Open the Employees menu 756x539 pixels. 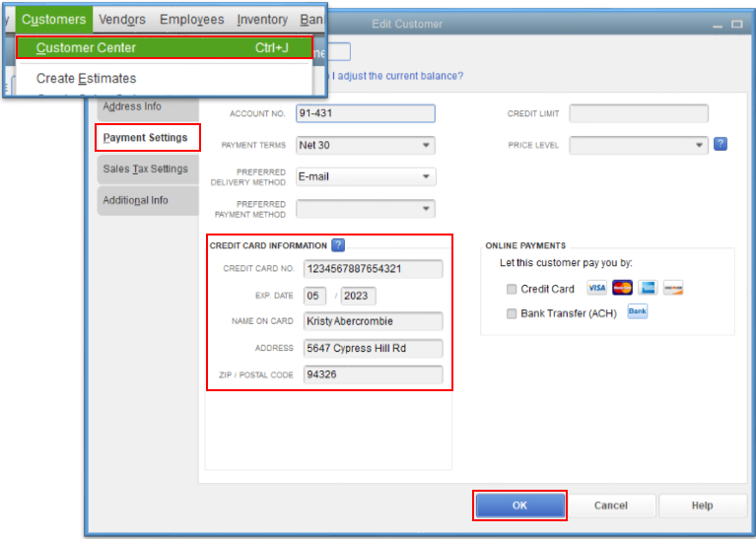click(x=192, y=20)
